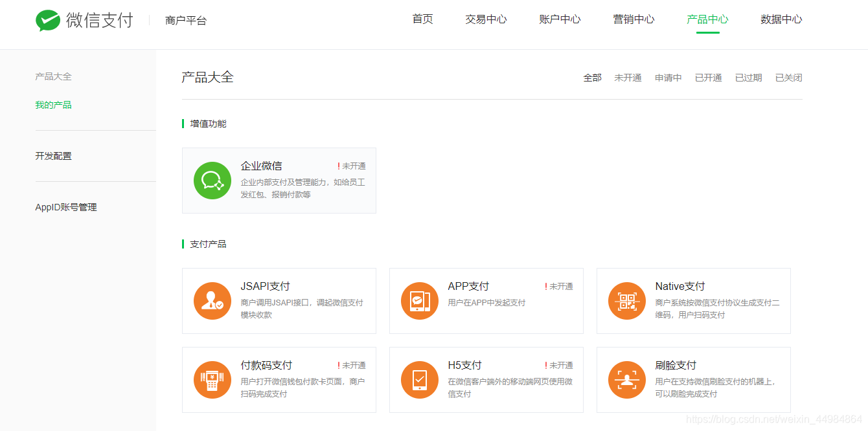The width and height of the screenshot is (868, 431).
Task: Open the 企业微信 product title
Action: [261, 166]
